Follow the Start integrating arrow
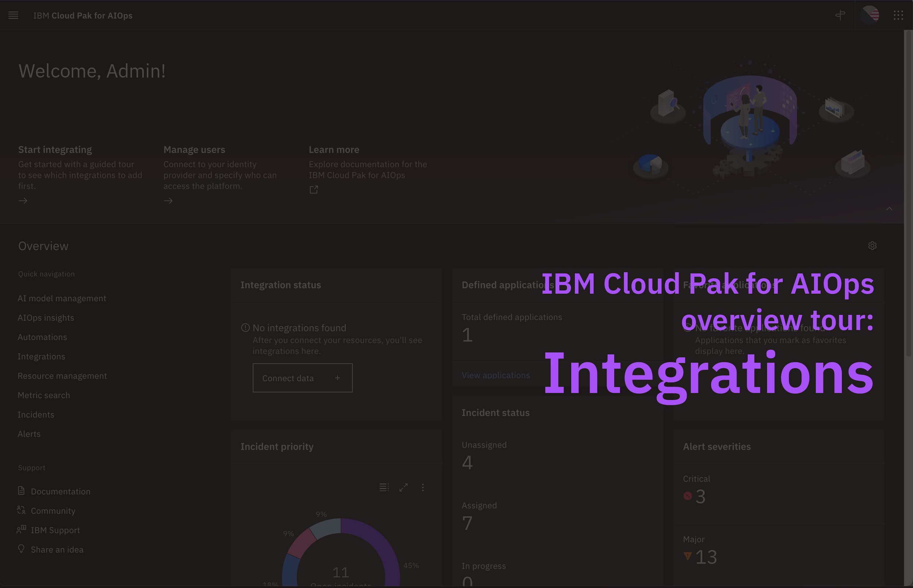Viewport: 913px width, 588px height. [x=23, y=201]
